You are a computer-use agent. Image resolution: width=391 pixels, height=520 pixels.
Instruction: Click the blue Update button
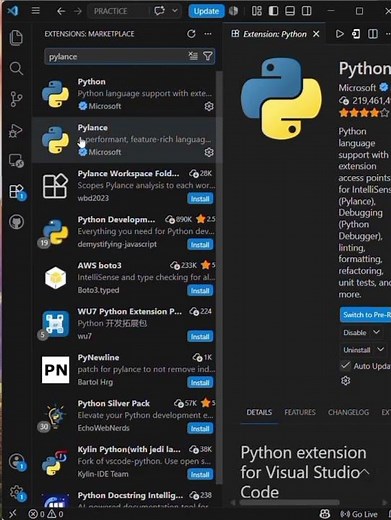(x=206, y=11)
